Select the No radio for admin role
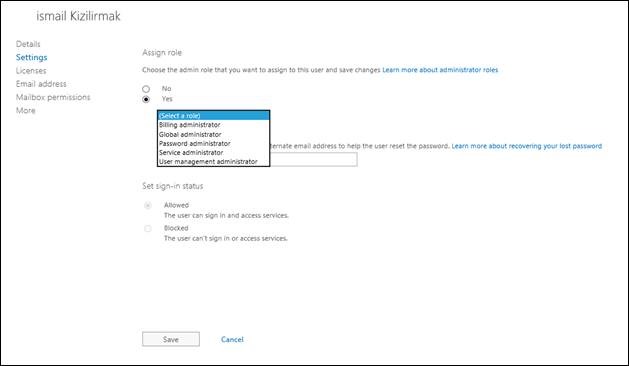The height and width of the screenshot is (366, 629). click(146, 89)
